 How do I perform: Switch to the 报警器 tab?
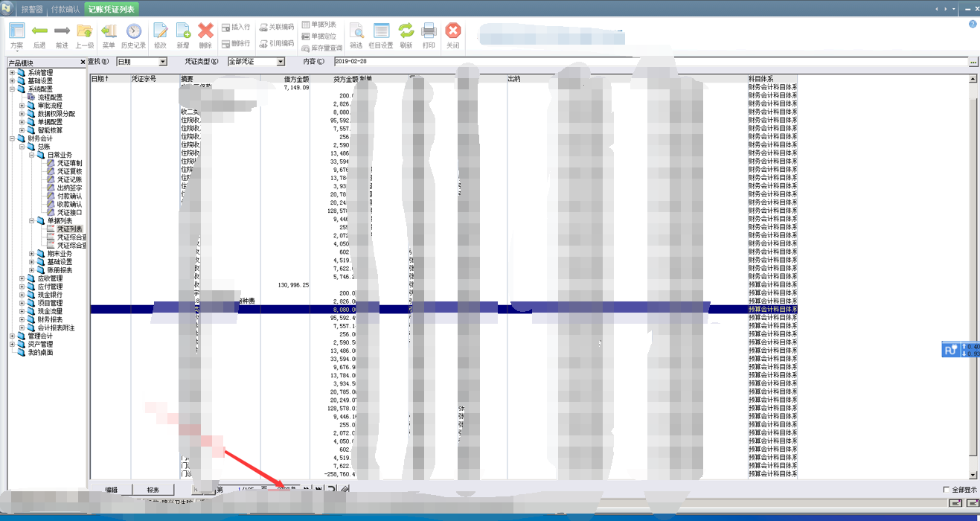(32, 9)
